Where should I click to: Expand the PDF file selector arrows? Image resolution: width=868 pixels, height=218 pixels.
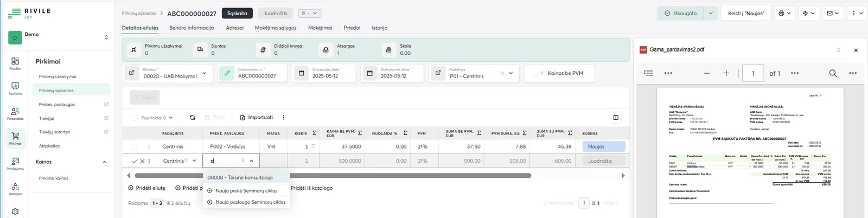[x=838, y=50]
